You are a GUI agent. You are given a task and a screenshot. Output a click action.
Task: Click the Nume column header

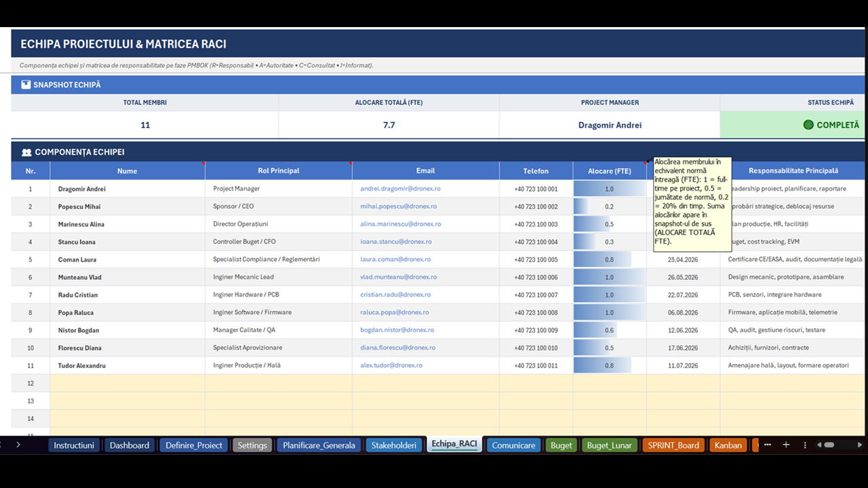point(127,171)
